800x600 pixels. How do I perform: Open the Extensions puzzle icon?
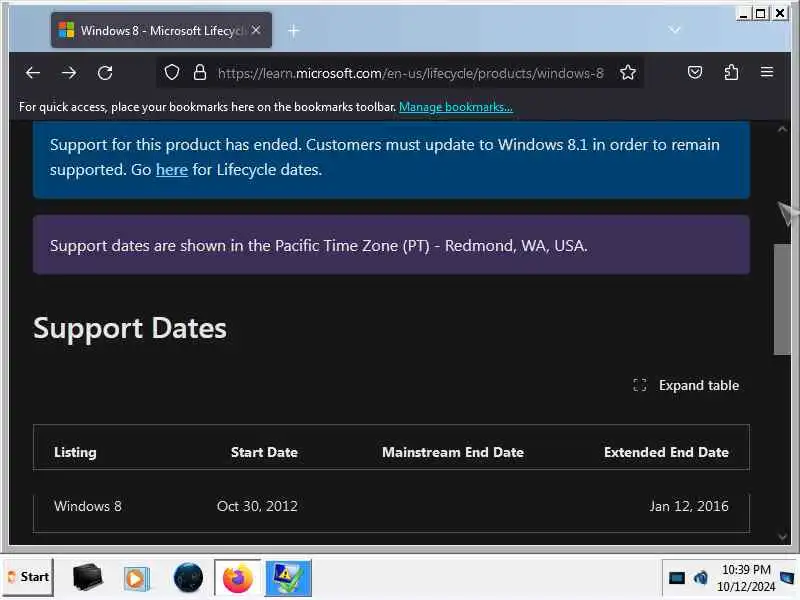pyautogui.click(x=731, y=72)
